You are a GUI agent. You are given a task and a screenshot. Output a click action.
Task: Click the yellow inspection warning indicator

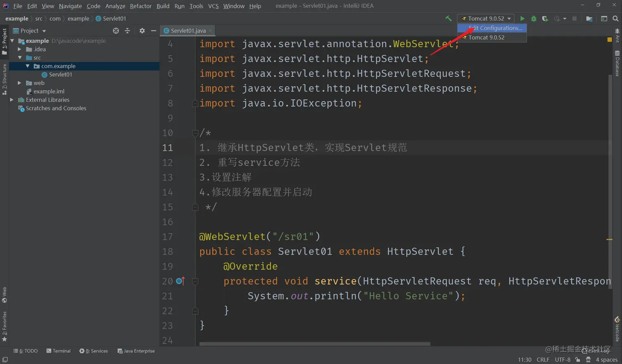(610, 39)
